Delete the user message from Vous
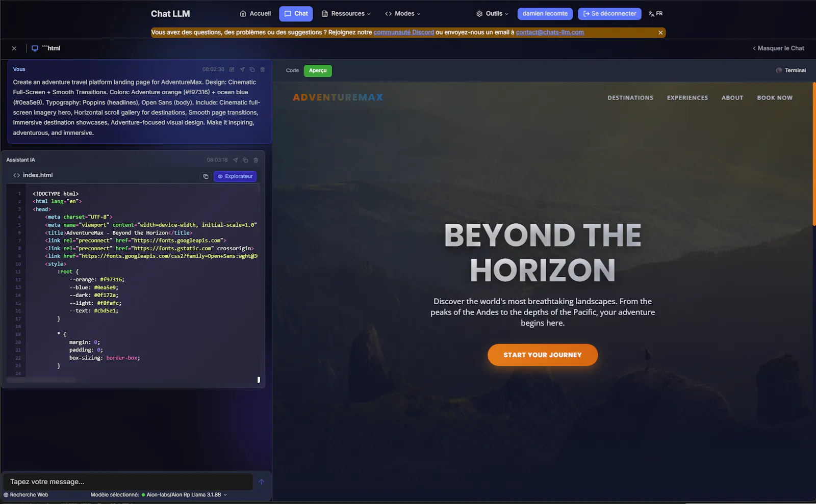Screen dimensions: 816x504 tap(263, 69)
